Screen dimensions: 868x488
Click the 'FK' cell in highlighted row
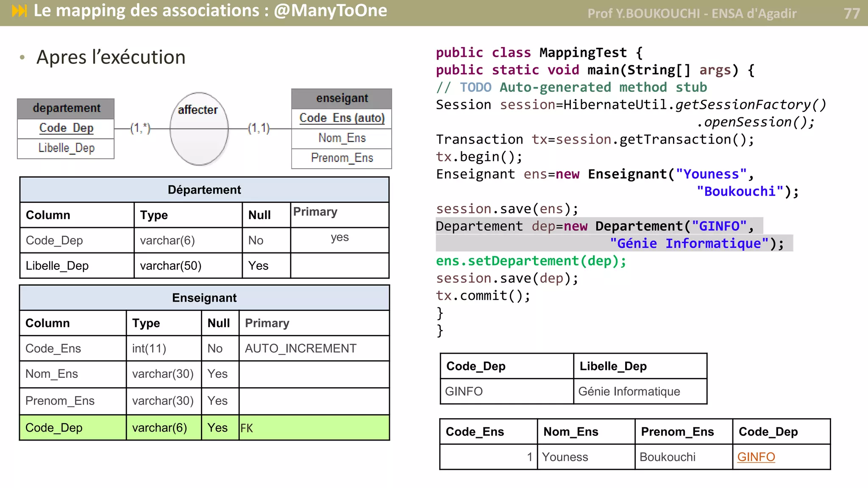(314, 428)
